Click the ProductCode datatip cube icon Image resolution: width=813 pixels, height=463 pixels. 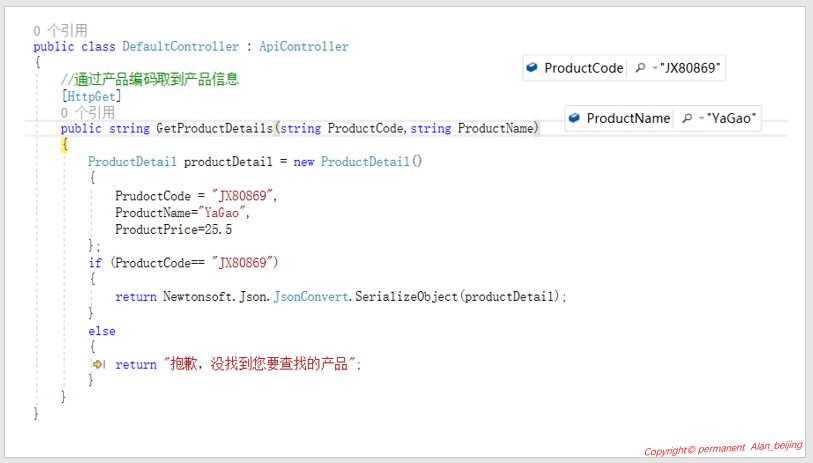click(x=532, y=68)
